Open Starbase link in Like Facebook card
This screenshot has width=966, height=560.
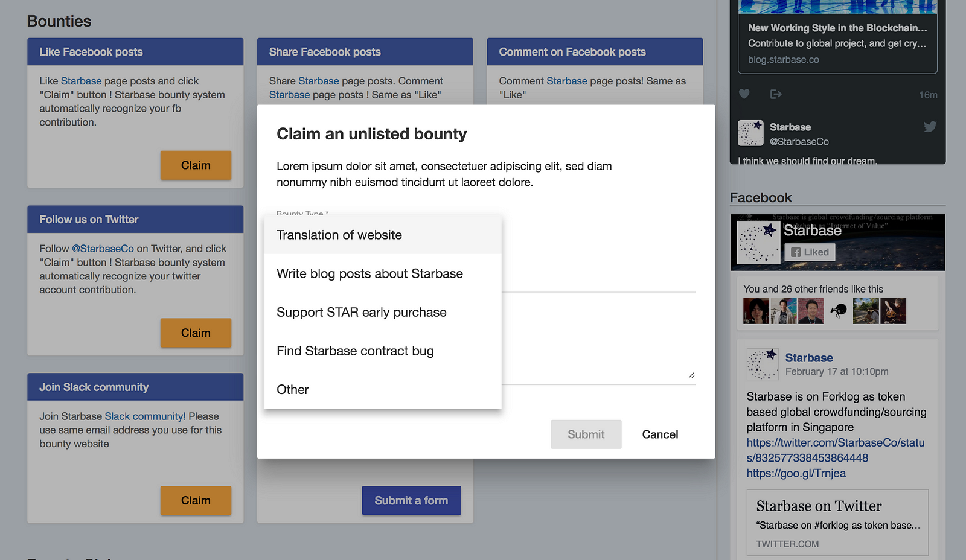81,81
